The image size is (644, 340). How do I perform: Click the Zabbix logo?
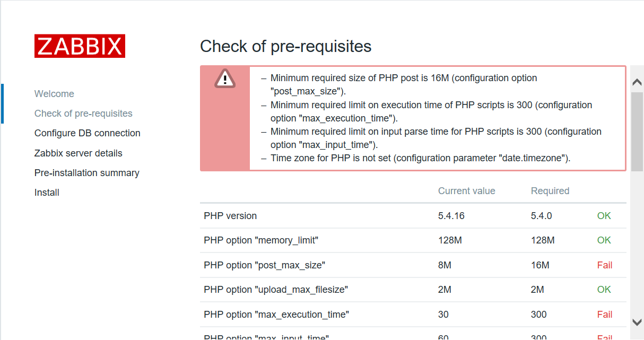pyautogui.click(x=80, y=46)
